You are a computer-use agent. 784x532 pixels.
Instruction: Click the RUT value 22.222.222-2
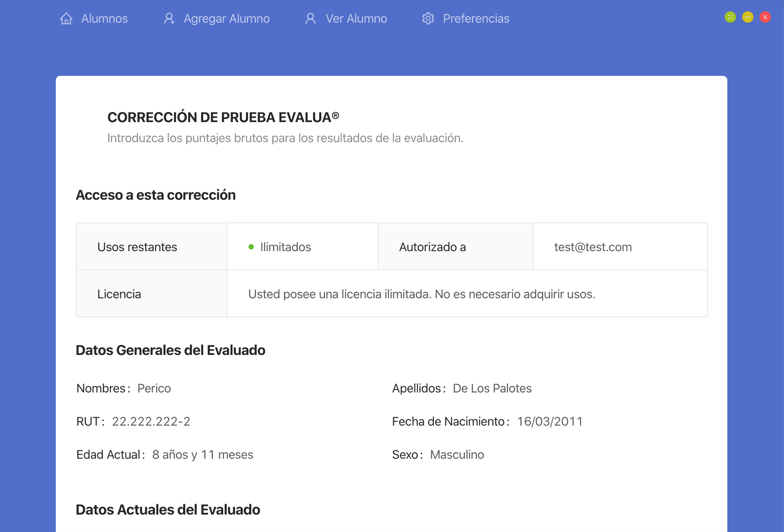point(151,422)
